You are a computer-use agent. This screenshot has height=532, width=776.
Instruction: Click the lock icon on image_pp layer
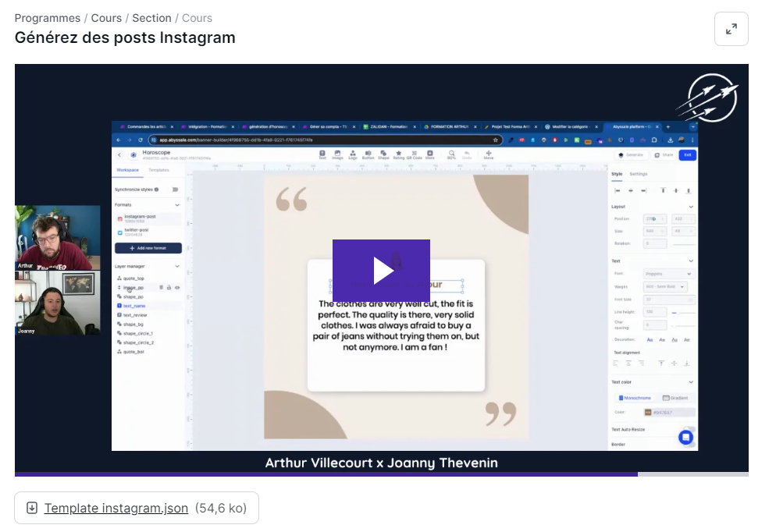169,288
